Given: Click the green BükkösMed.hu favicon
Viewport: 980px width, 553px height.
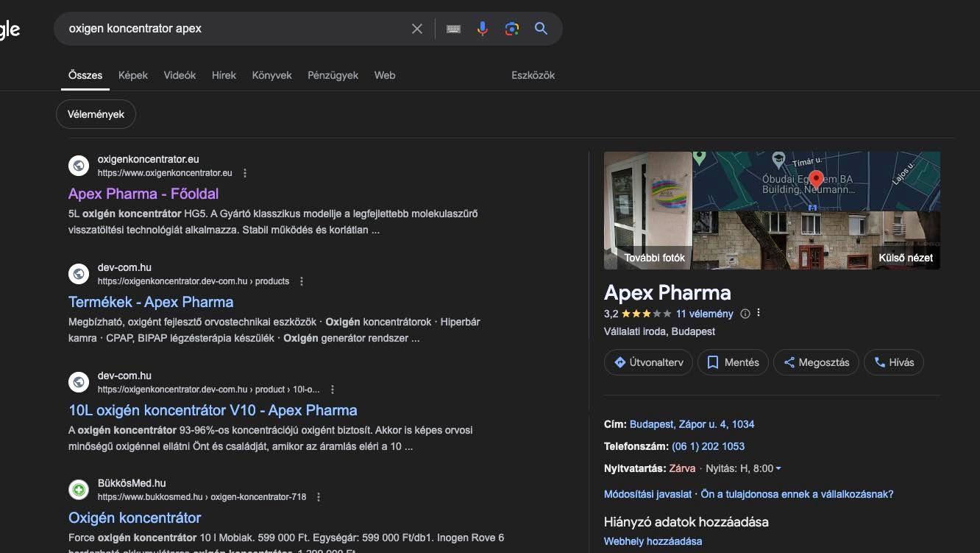Looking at the screenshot, I should (x=79, y=490).
